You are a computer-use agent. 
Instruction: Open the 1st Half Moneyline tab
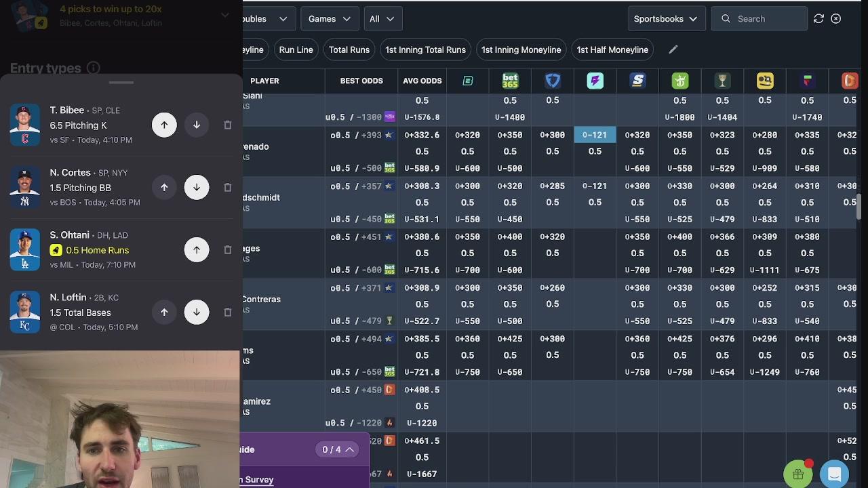612,49
